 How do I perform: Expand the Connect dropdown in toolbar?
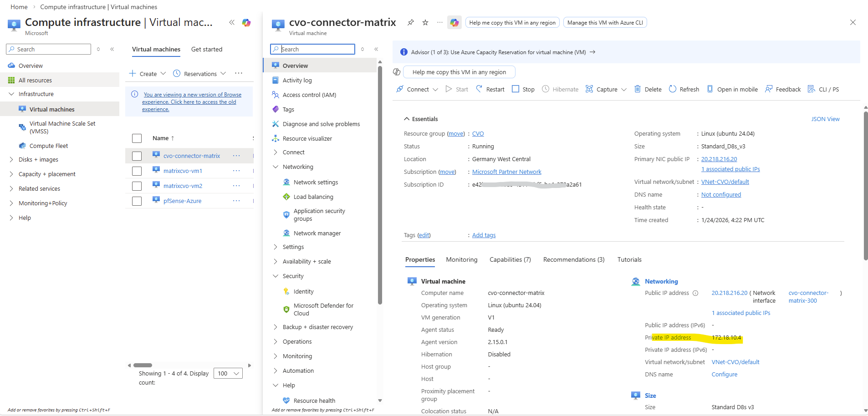tap(435, 90)
